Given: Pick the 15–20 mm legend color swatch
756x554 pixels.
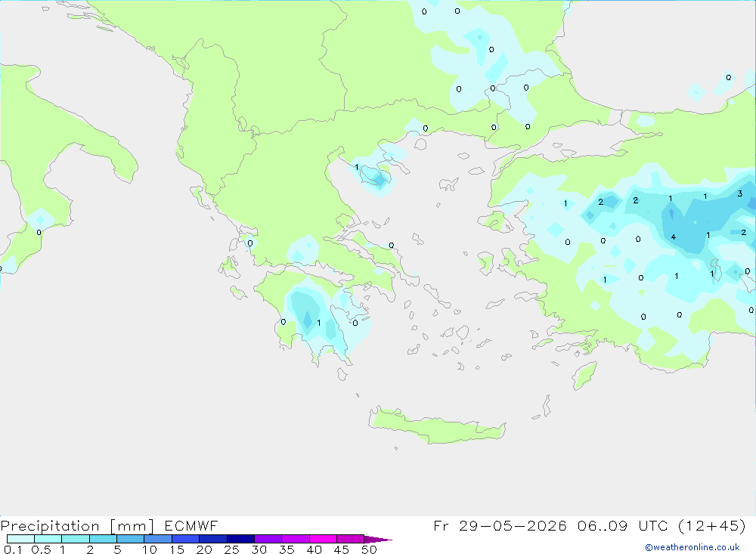Looking at the screenshot, I should pos(186,539).
